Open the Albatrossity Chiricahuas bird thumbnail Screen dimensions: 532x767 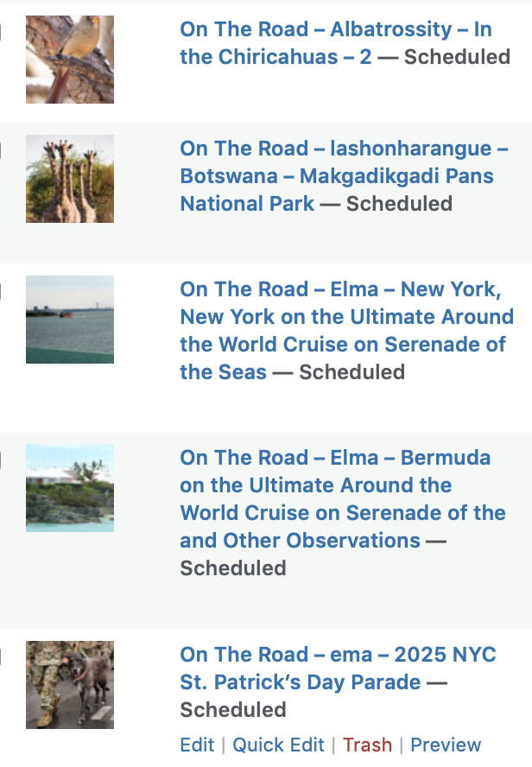(70, 60)
